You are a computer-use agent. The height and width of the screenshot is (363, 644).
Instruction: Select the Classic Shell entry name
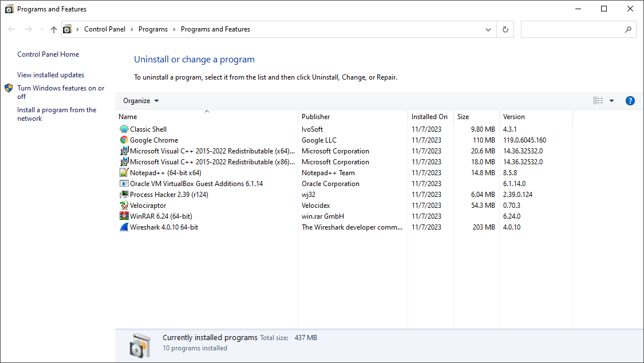[x=148, y=129]
